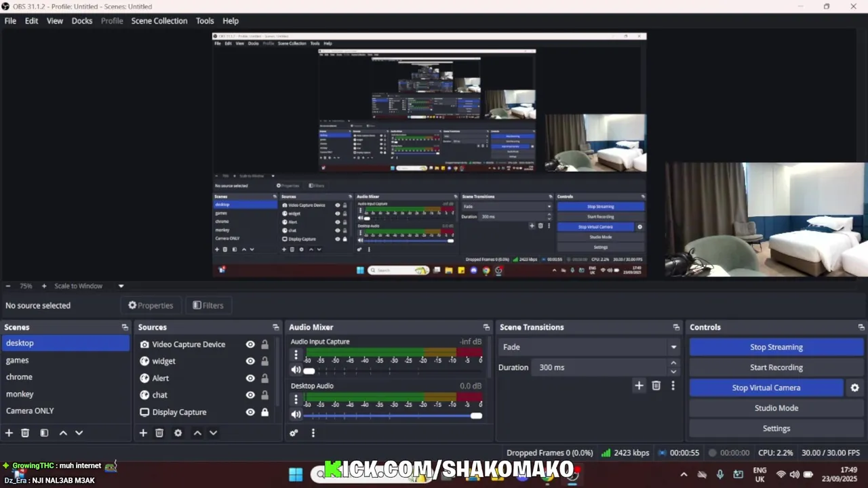Image resolution: width=868 pixels, height=488 pixels.
Task: Toggle lock on Alert source
Action: (264, 378)
